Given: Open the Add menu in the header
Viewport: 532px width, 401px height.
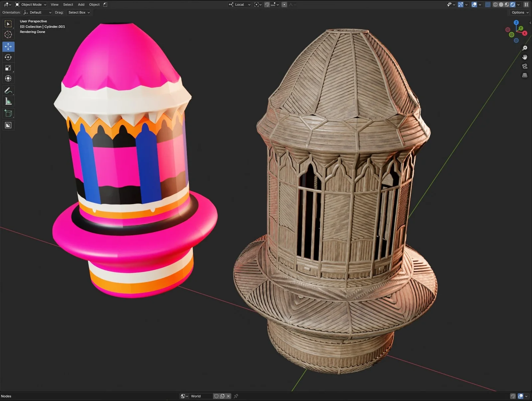Looking at the screenshot, I should click(81, 4).
